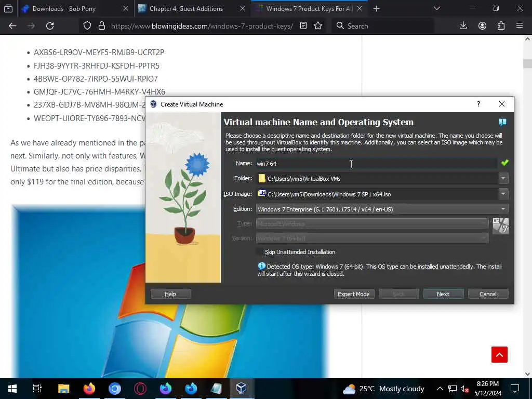
Task: Toggle Skip Unattended Installation checkbox
Action: 260,252
